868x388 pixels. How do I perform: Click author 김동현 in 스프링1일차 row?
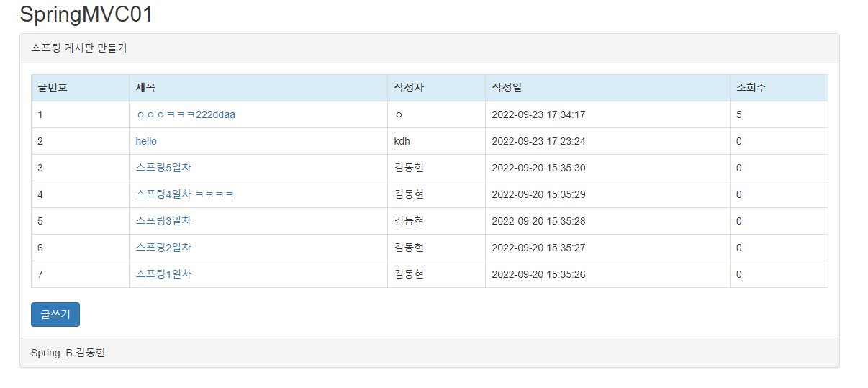tap(409, 274)
